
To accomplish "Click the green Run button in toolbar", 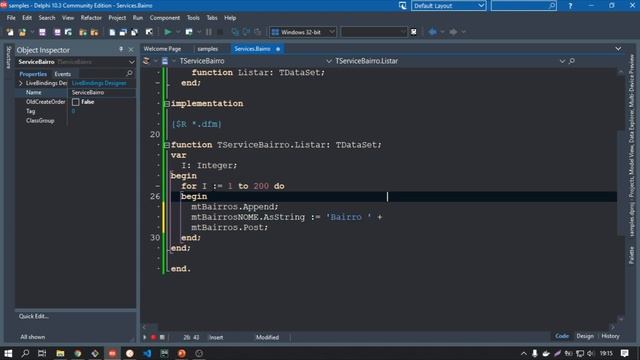I will point(168,32).
